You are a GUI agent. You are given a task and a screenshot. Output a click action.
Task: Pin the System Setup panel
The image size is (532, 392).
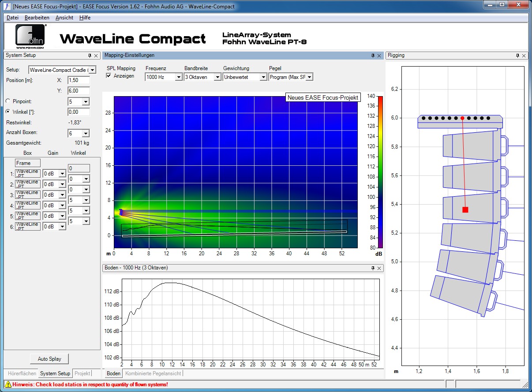point(90,56)
